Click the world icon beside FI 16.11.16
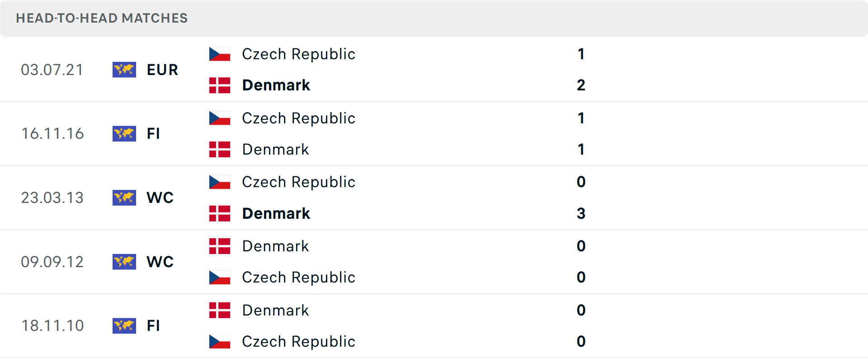868x358 pixels. click(x=124, y=134)
